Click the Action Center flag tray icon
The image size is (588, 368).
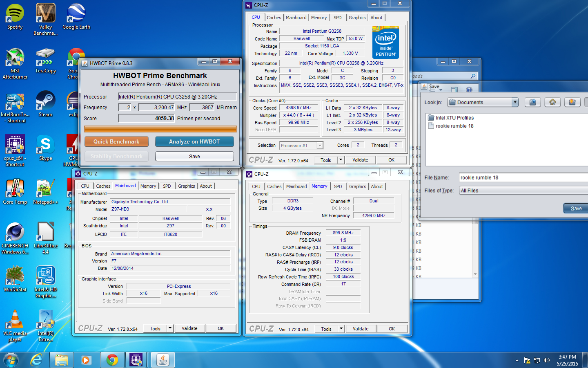527,360
